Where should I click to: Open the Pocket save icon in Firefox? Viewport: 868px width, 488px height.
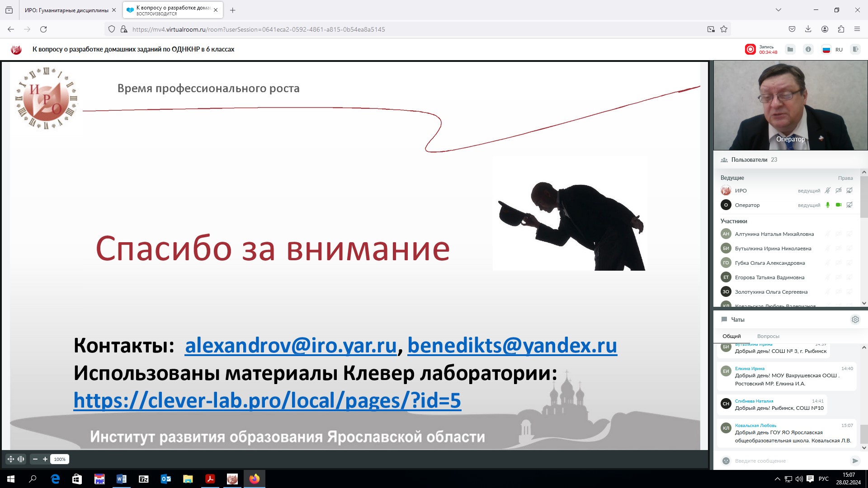coord(792,29)
